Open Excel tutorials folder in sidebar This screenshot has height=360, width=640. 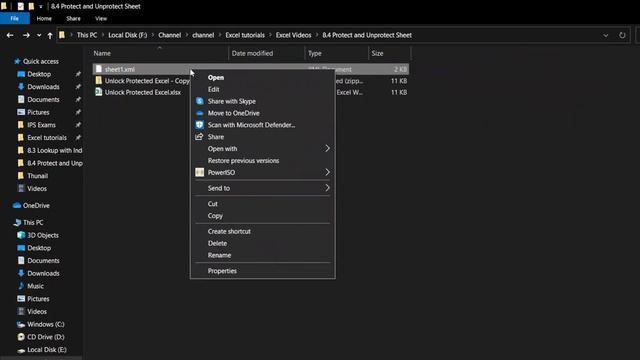point(47,138)
